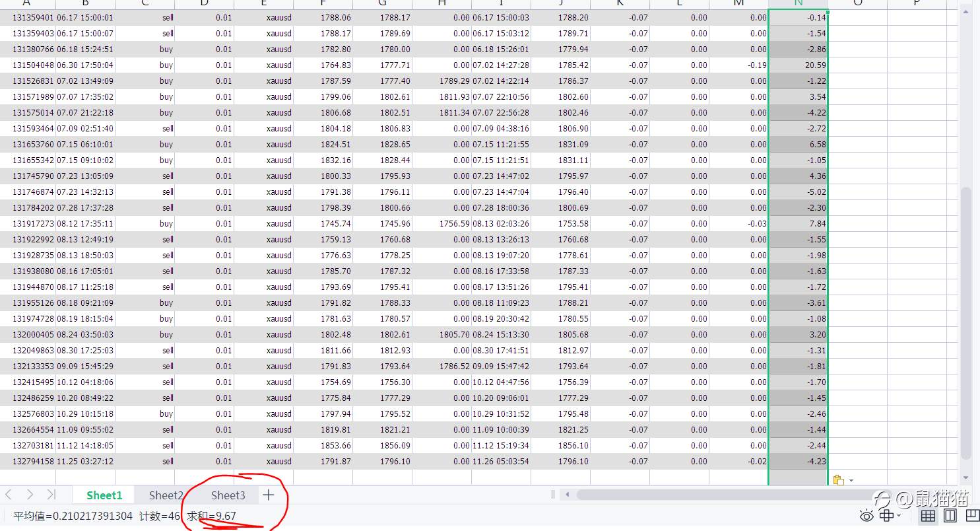Select stop-loss cell 1789.29

tap(441, 81)
